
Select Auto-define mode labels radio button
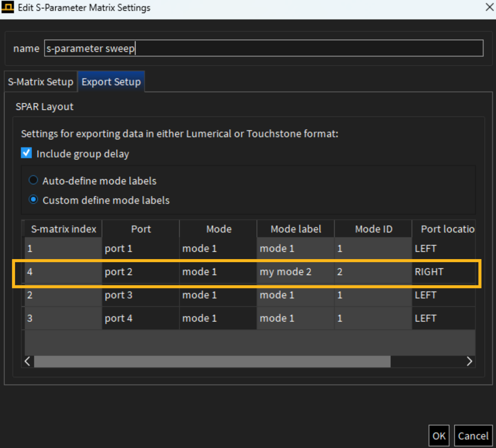click(34, 180)
